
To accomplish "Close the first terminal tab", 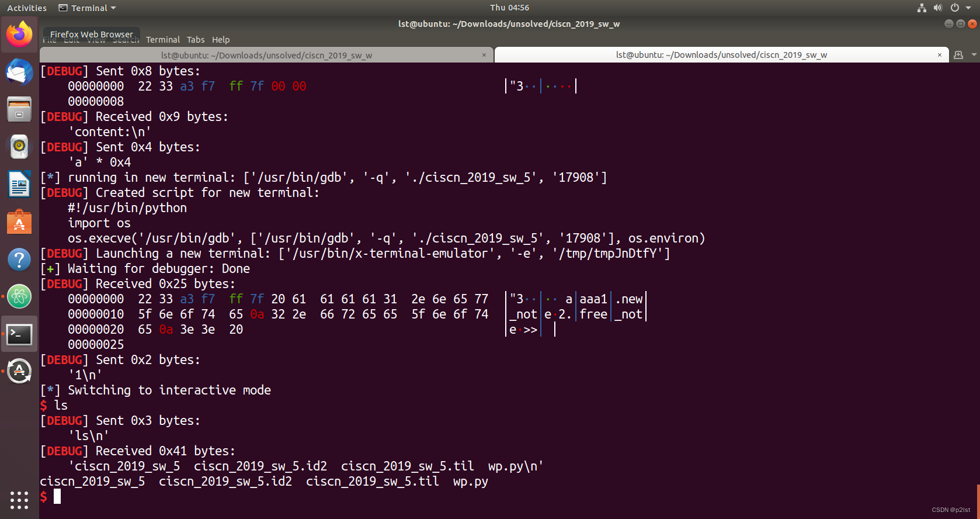I will (484, 55).
